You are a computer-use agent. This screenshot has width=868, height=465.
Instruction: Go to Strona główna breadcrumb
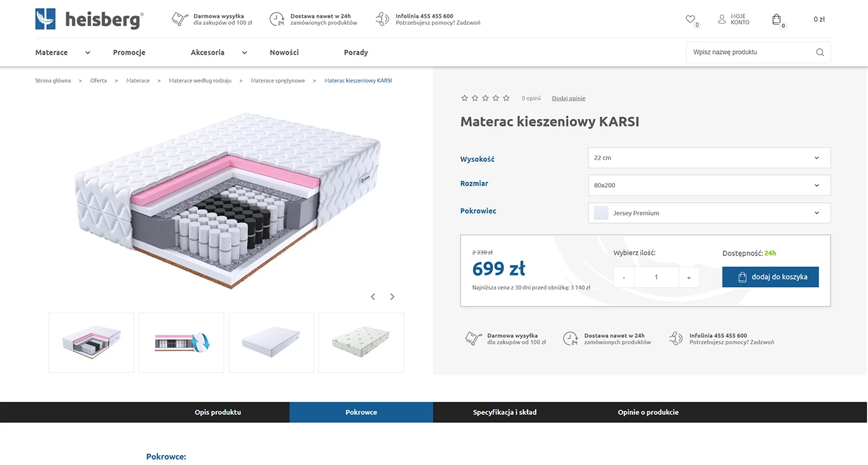pyautogui.click(x=53, y=81)
